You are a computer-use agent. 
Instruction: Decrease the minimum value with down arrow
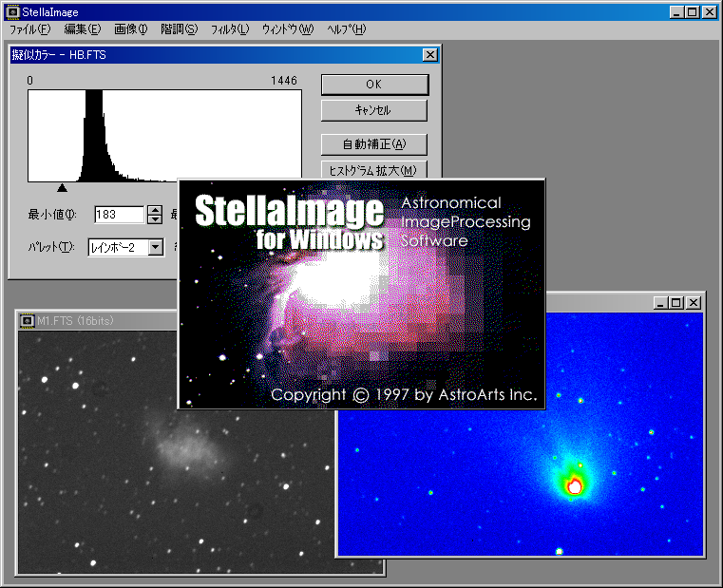(x=155, y=219)
